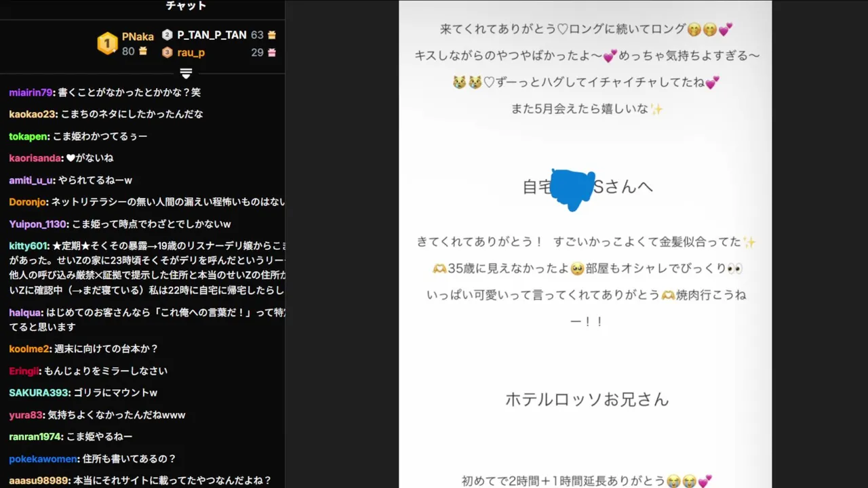Click username kitty601 in chat
The width and height of the screenshot is (868, 488).
(28, 246)
